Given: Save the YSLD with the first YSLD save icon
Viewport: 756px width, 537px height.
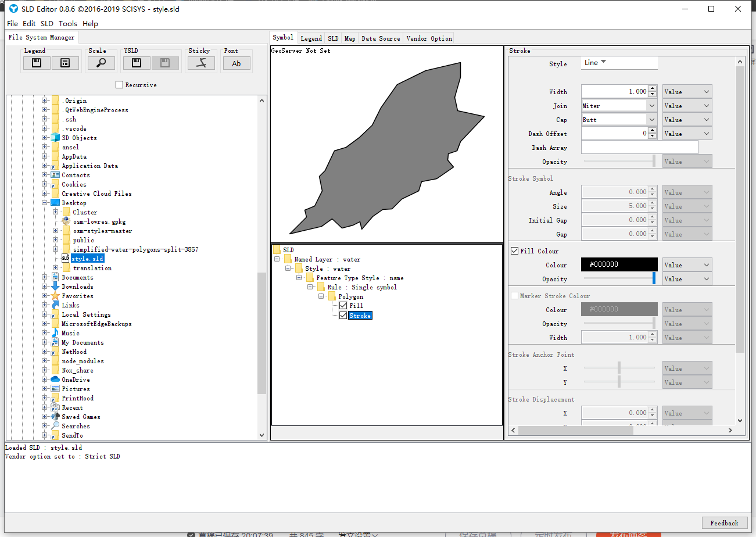Looking at the screenshot, I should 136,62.
